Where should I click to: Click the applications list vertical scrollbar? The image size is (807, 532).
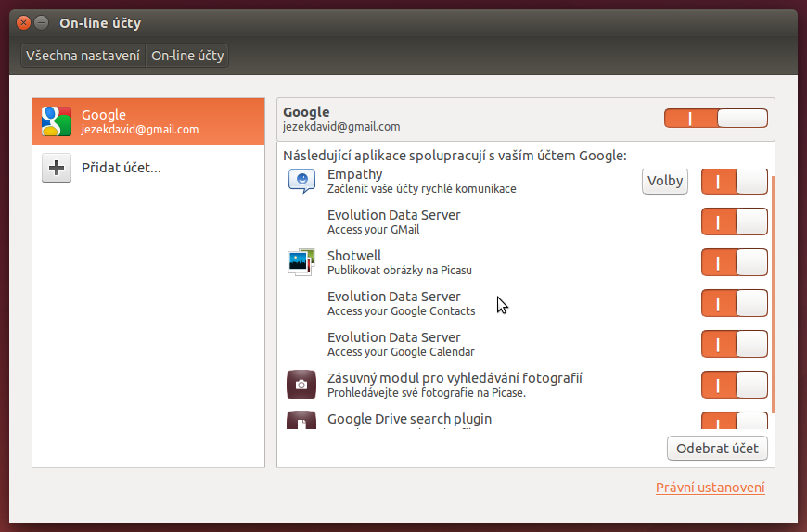[773, 293]
